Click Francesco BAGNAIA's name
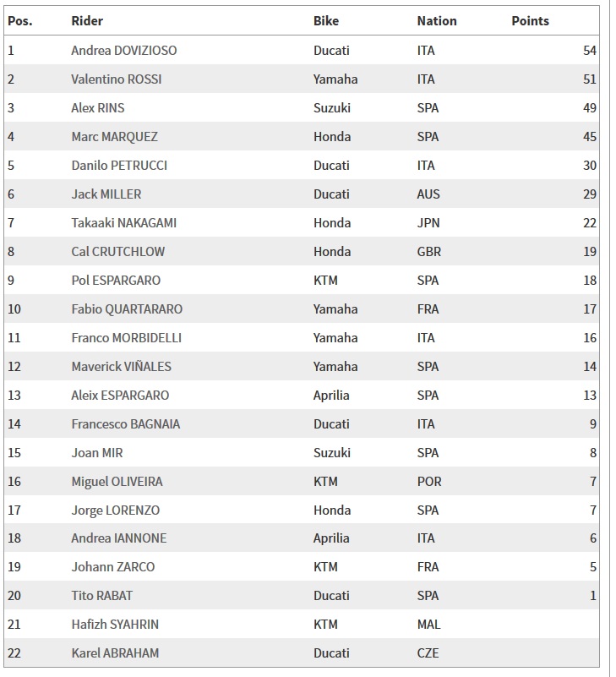Screen dimensions: 616x677 click(126, 424)
